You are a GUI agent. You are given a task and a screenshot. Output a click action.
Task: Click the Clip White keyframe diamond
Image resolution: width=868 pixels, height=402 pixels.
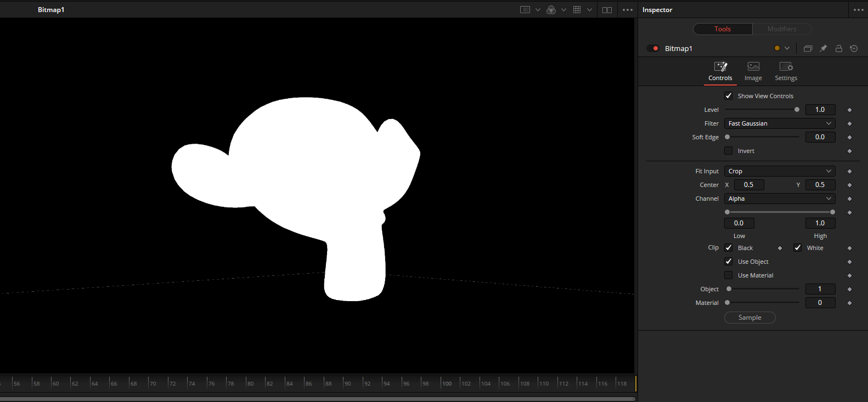[x=849, y=248]
